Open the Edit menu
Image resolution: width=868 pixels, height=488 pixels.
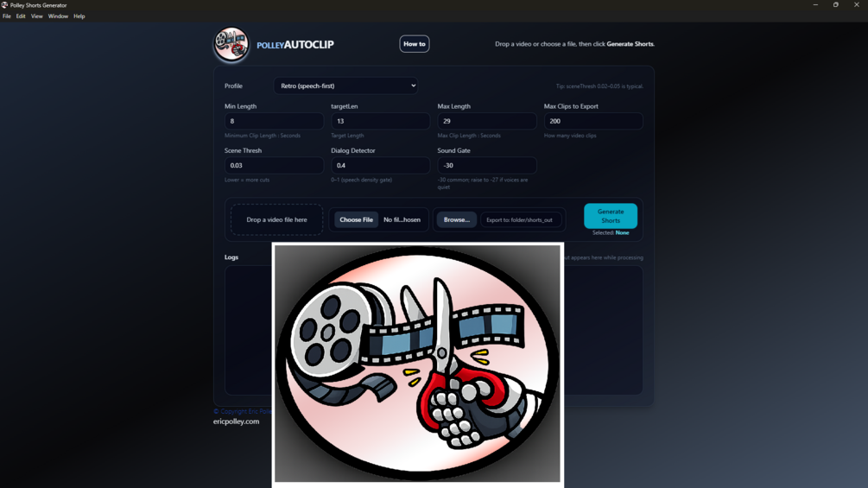(21, 16)
